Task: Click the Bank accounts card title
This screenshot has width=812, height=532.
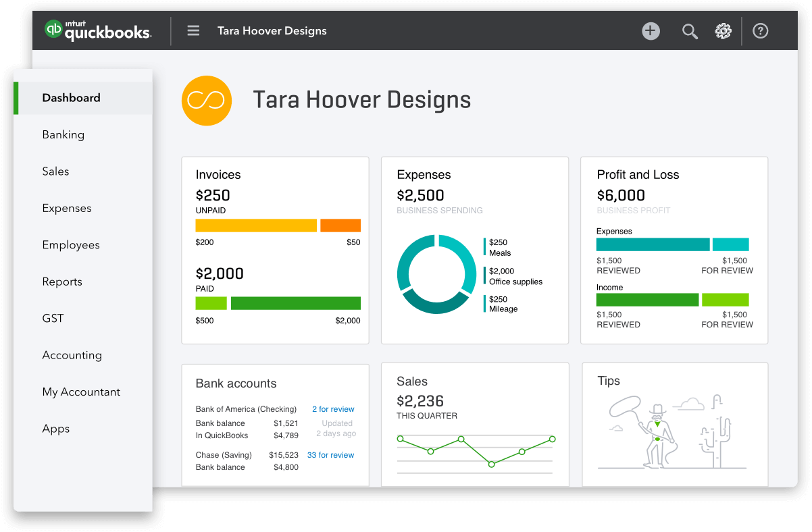Action: coord(236,383)
